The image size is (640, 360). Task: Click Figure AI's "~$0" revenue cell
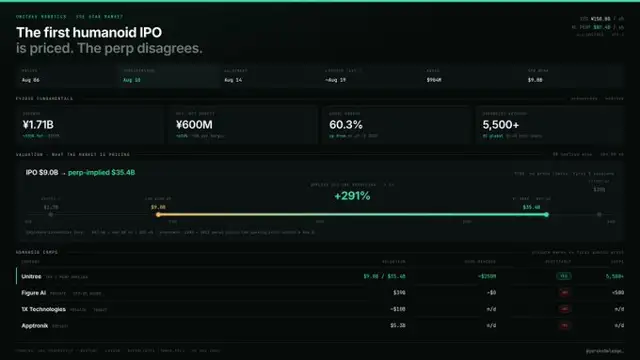pyautogui.click(x=491, y=293)
